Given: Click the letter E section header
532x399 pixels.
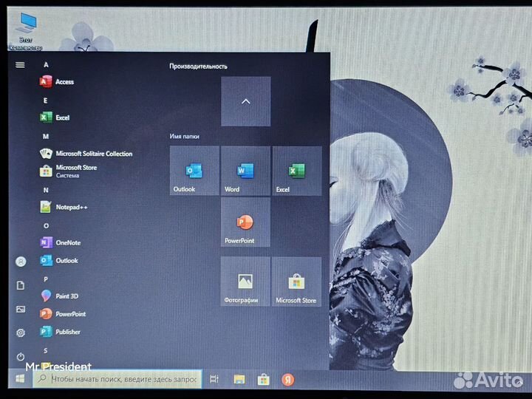Looking at the screenshot, I should (x=46, y=100).
